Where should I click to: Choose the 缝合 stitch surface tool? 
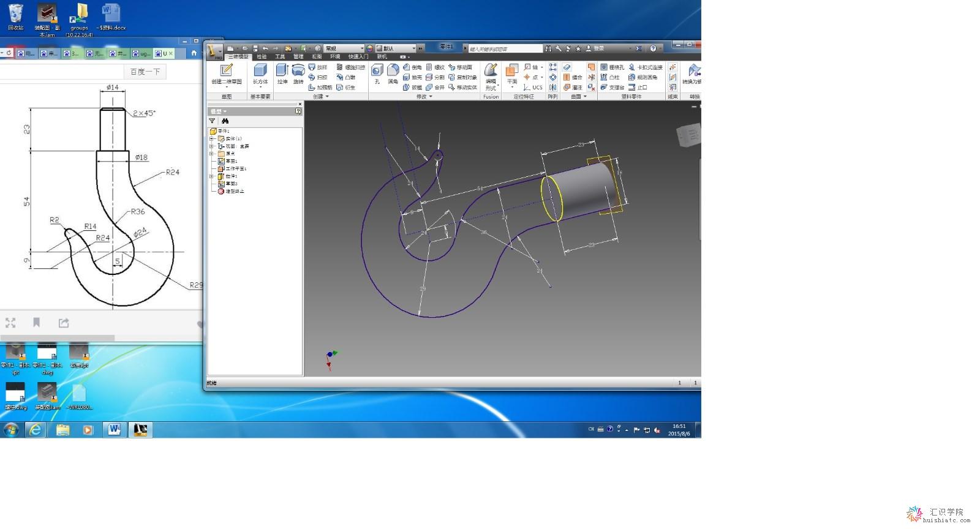[x=573, y=77]
